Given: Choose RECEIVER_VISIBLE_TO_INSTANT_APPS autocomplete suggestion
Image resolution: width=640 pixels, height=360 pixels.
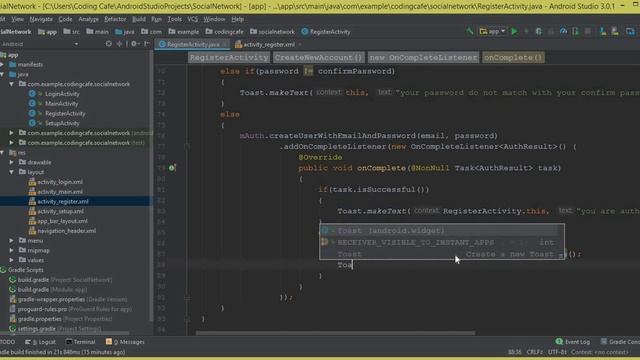Looking at the screenshot, I should [x=438, y=242].
